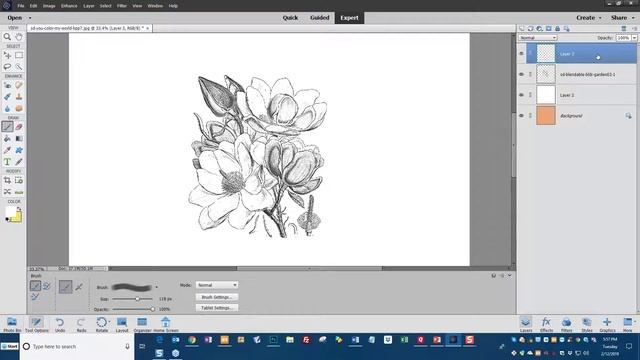640x360 pixels.
Task: Select the Sponge tool
Action: coord(19,108)
